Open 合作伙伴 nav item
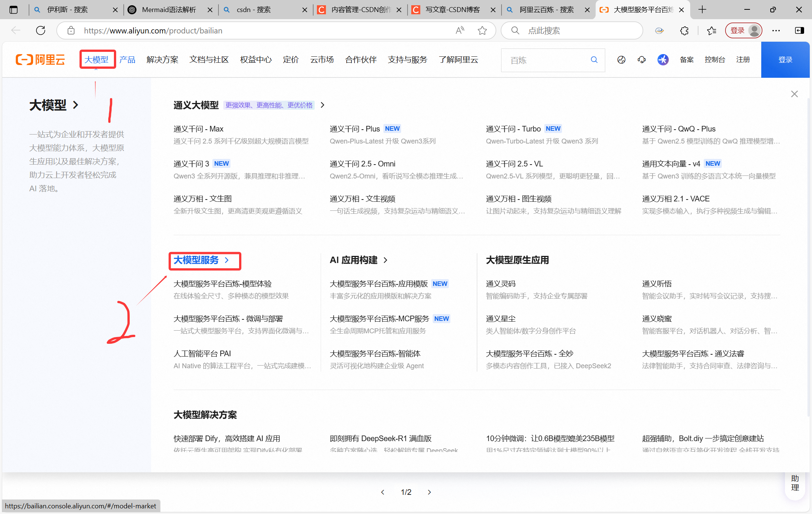The width and height of the screenshot is (812, 514). click(361, 60)
